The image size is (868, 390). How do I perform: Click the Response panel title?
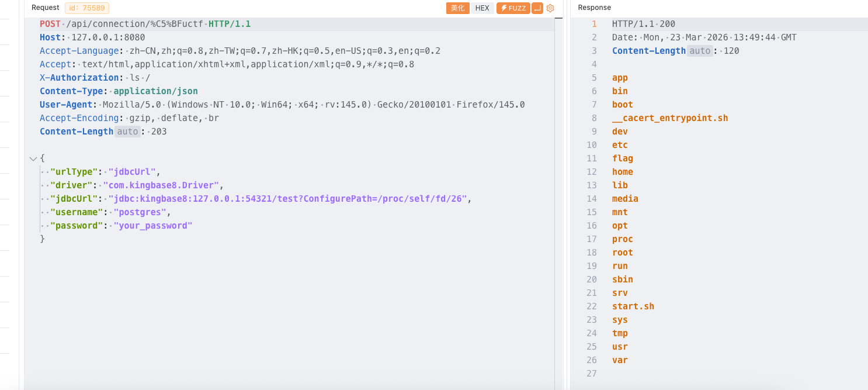coord(594,8)
